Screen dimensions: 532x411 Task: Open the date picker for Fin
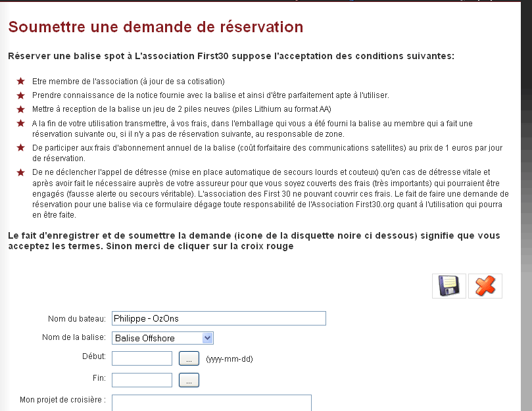point(189,380)
